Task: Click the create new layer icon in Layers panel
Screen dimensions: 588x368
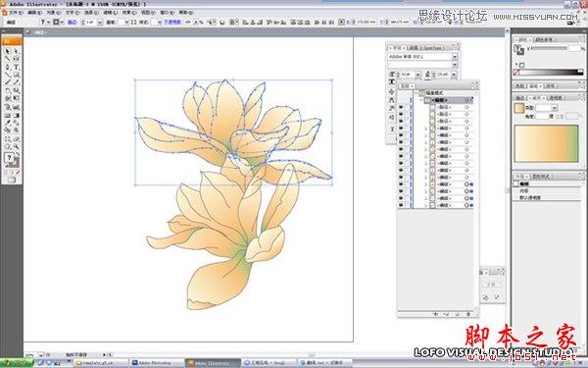Action: [x=457, y=314]
